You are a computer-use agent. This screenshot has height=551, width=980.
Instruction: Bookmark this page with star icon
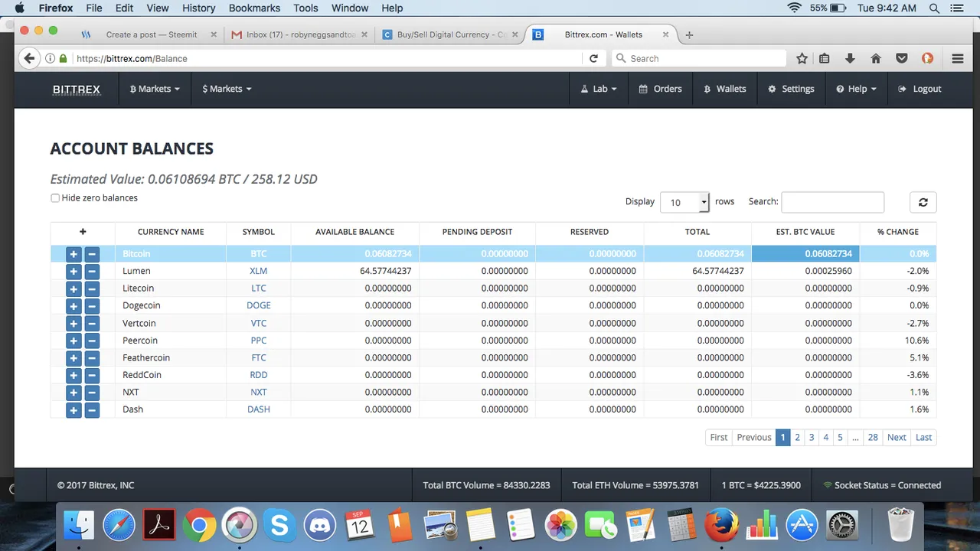pyautogui.click(x=802, y=58)
